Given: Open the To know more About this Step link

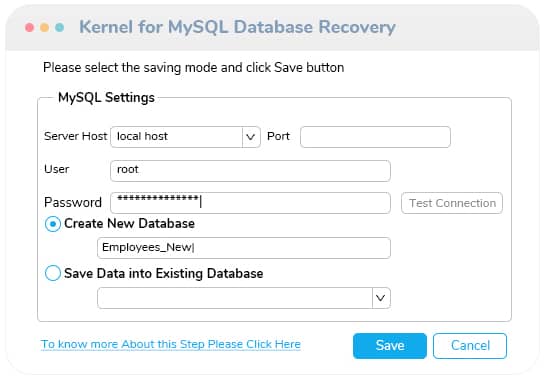Looking at the screenshot, I should click(171, 344).
